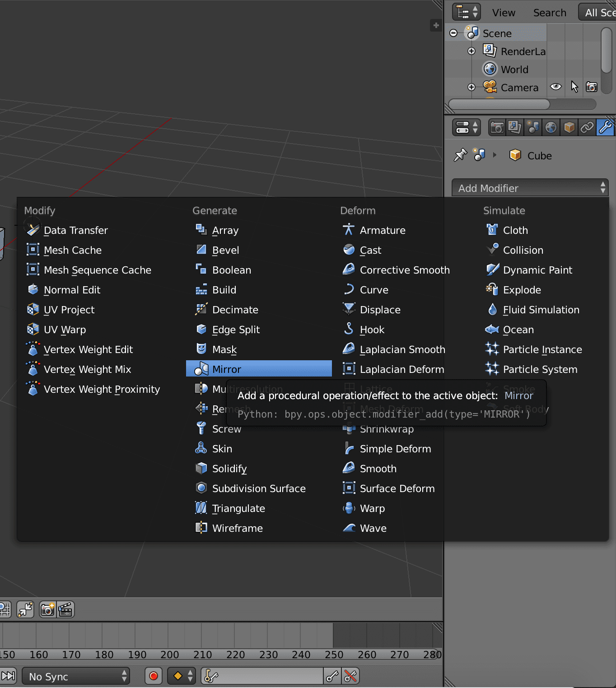Image resolution: width=616 pixels, height=688 pixels.
Task: Click the Cube object name in the breadcrumb
Action: coord(539,156)
